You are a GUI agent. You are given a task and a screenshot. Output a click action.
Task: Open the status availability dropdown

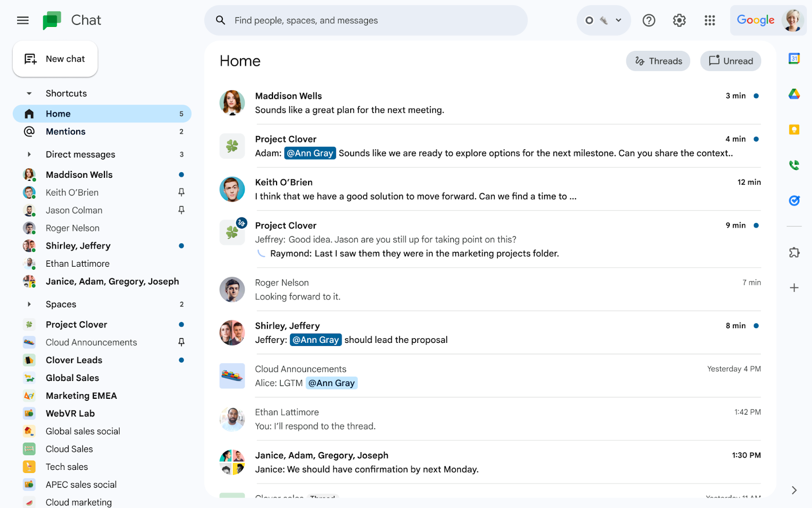click(x=603, y=20)
